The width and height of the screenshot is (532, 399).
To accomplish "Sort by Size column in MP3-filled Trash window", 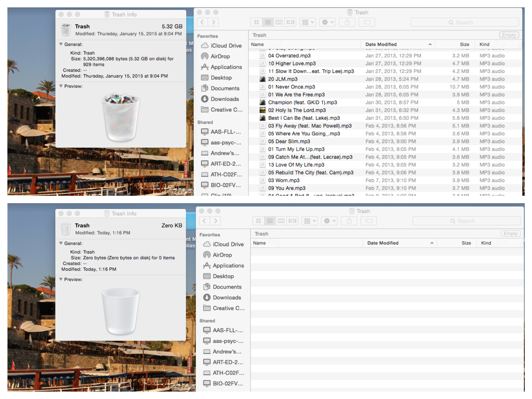I will (455, 44).
